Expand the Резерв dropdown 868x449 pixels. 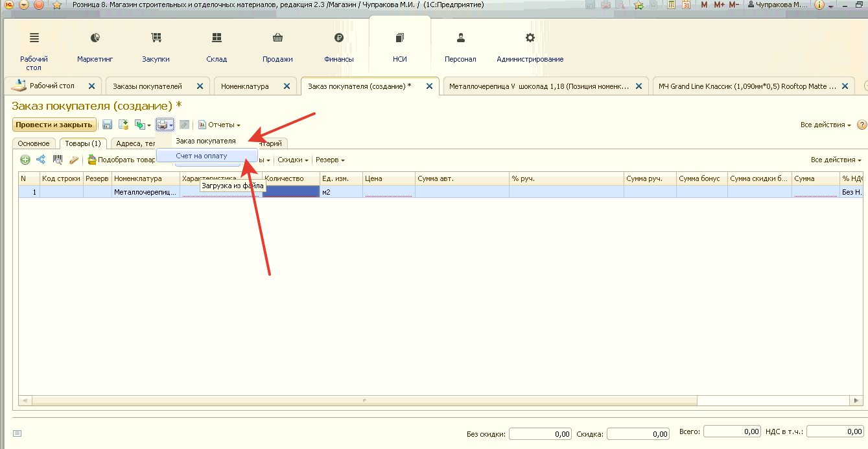click(330, 160)
